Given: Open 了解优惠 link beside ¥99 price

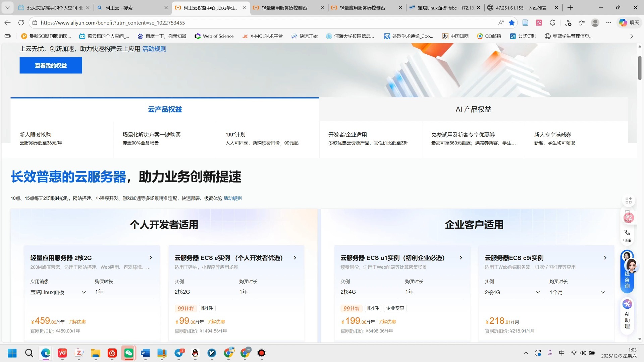Looking at the screenshot, I should pyautogui.click(x=216, y=321).
